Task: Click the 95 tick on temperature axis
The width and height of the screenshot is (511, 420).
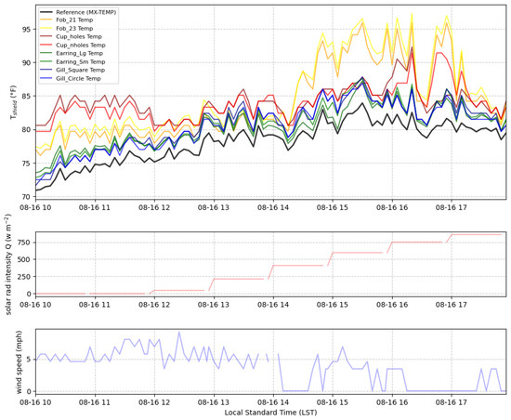Action: 27,30
